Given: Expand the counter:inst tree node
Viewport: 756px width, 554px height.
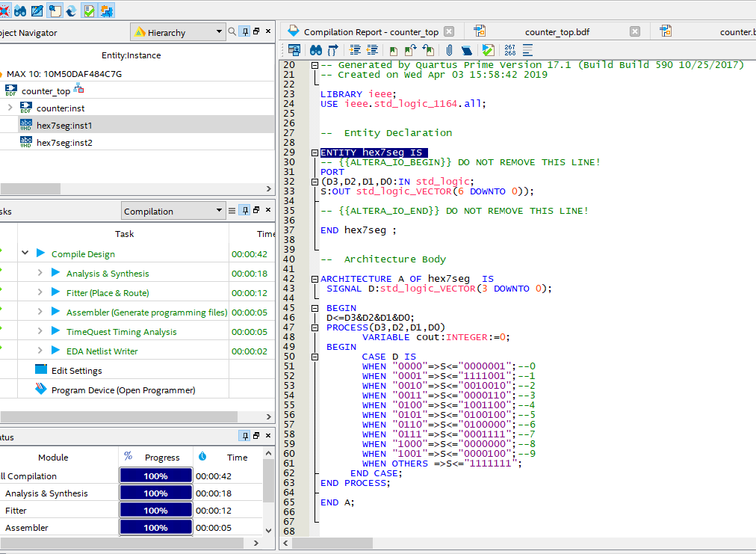Looking at the screenshot, I should click(x=10, y=107).
